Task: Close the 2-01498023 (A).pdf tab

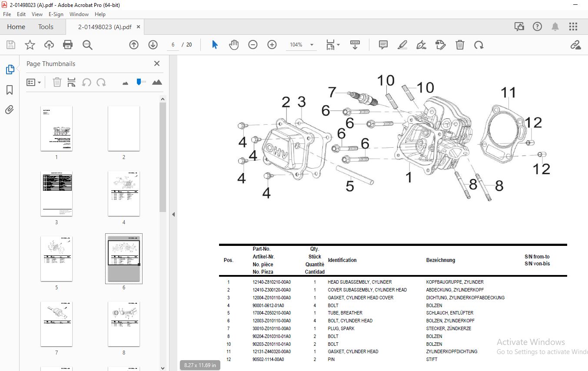Action: pyautogui.click(x=139, y=27)
